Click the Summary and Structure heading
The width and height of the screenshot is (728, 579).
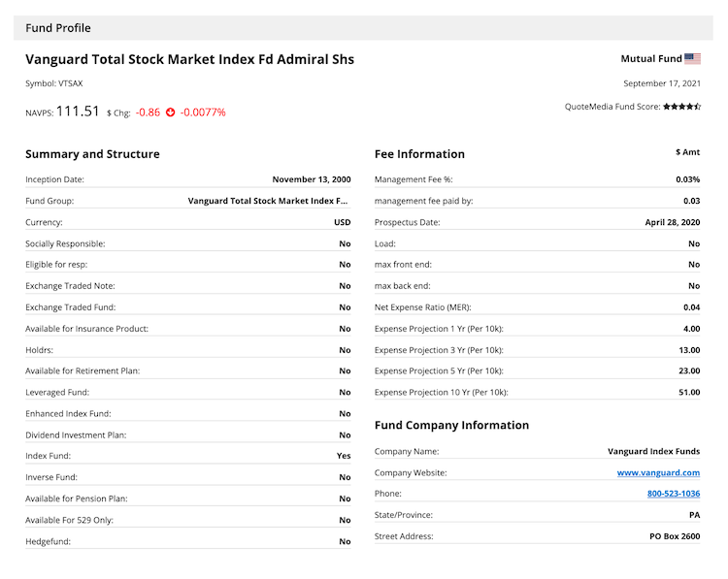click(x=92, y=154)
